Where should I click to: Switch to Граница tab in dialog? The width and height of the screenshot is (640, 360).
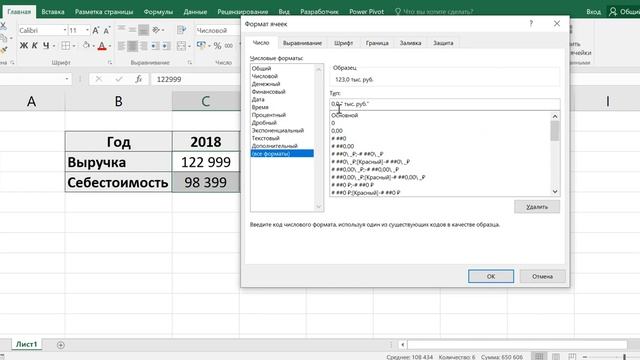377,43
